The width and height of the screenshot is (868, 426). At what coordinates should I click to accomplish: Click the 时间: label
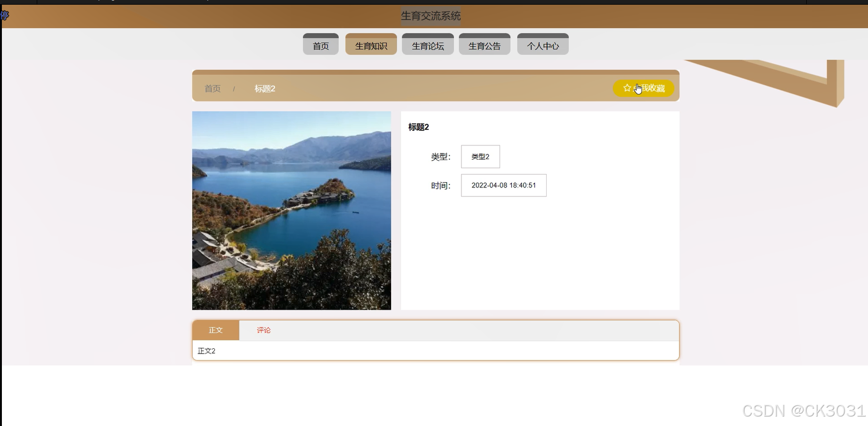point(441,185)
